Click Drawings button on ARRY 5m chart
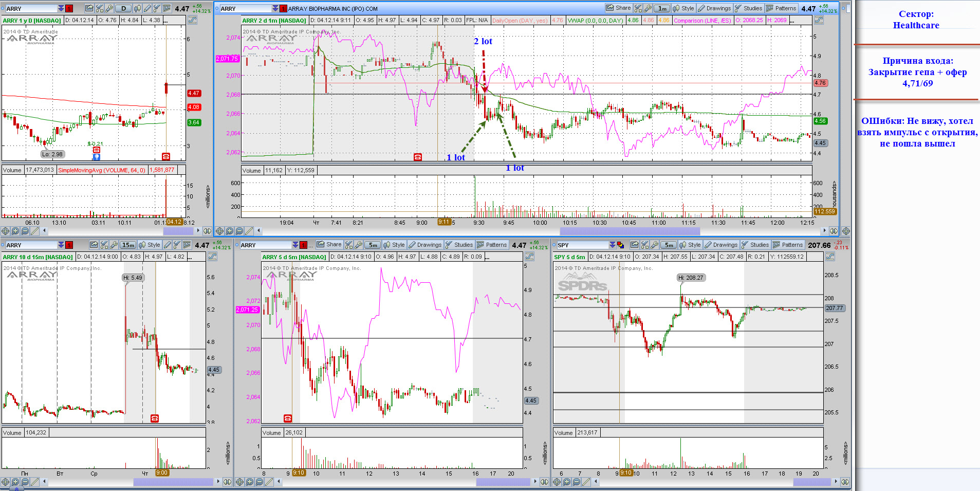The image size is (980, 491). pos(425,245)
